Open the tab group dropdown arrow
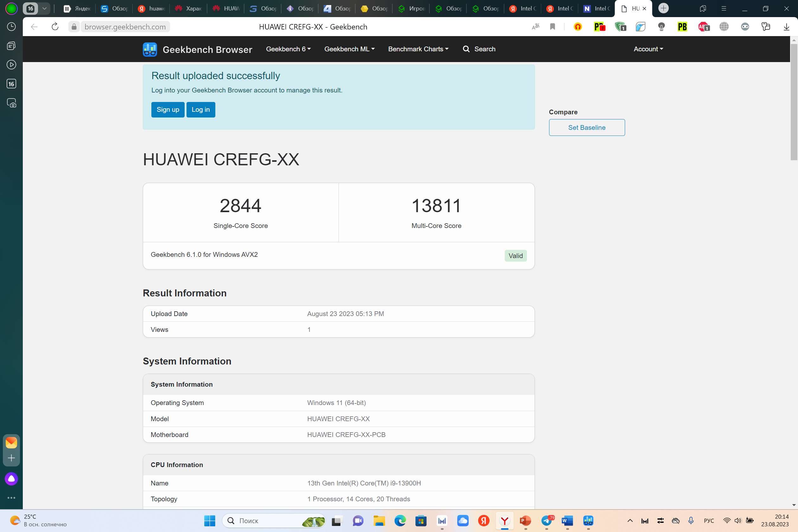The width and height of the screenshot is (798, 532). pos(44,9)
